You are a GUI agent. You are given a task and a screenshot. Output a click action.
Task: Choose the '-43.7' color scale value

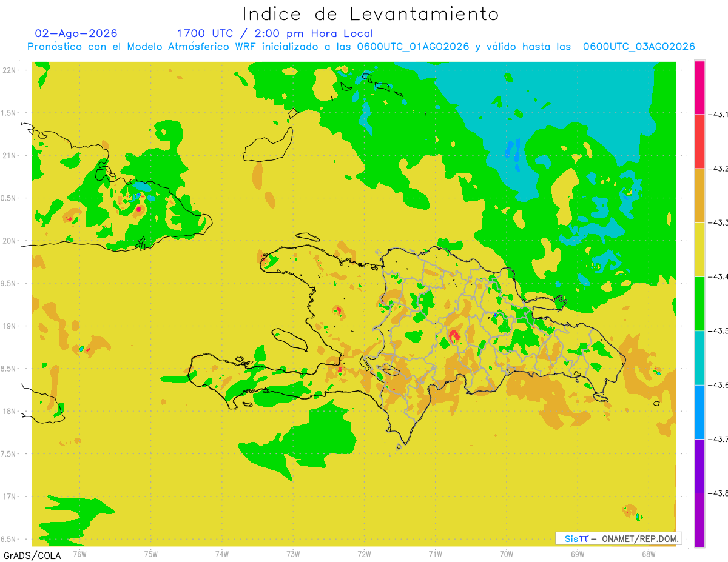point(718,439)
